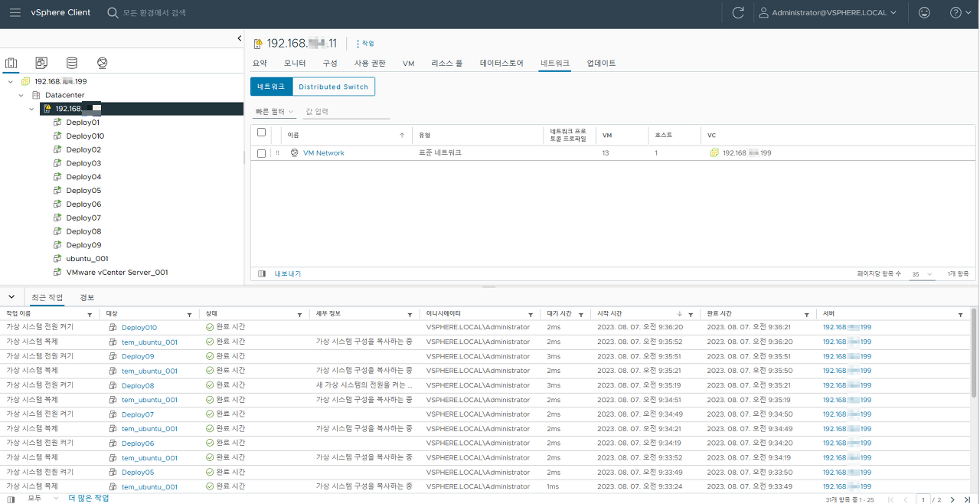Select Hosts and Clusters inventory icon

(11, 63)
